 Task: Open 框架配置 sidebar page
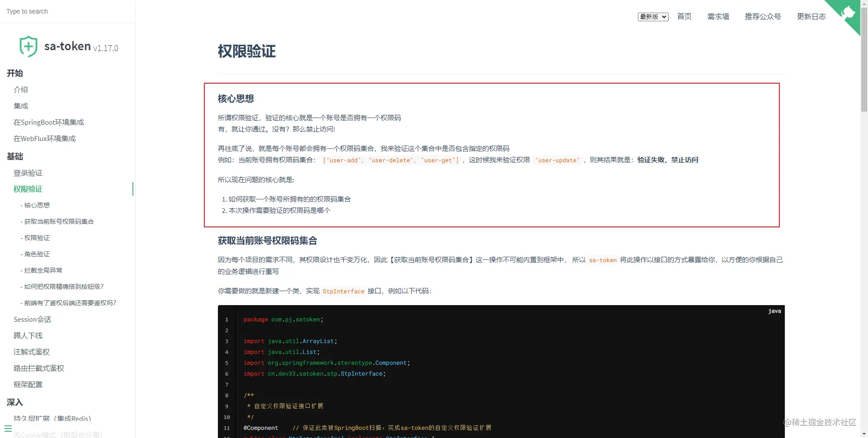tap(28, 384)
